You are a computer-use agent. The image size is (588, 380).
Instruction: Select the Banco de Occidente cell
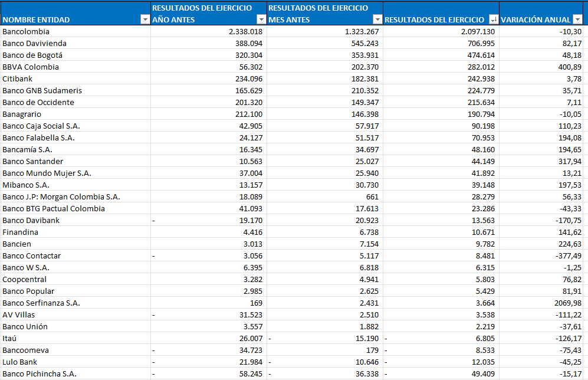point(75,103)
